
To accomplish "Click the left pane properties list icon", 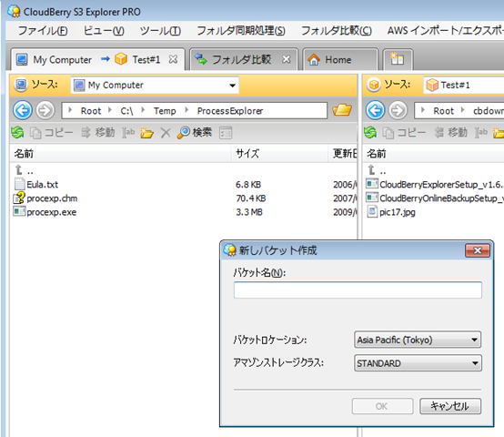I will tap(226, 133).
